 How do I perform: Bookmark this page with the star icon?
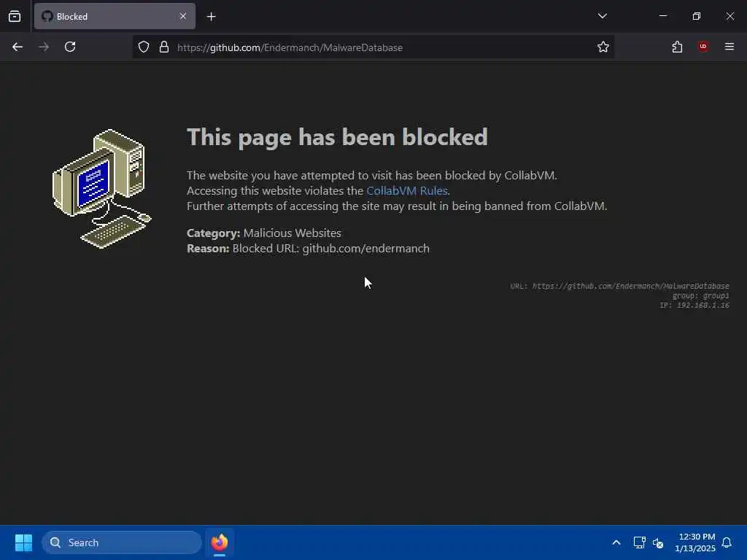(603, 47)
